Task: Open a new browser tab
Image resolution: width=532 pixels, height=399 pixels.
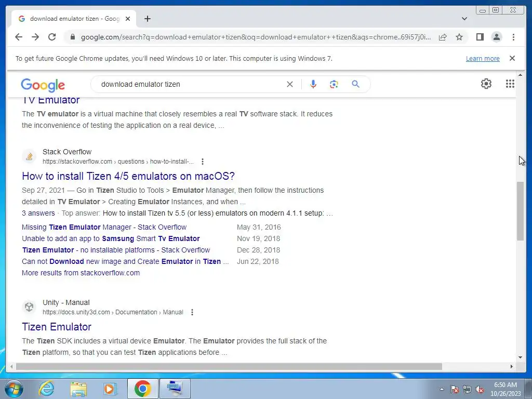Action: coord(147,19)
